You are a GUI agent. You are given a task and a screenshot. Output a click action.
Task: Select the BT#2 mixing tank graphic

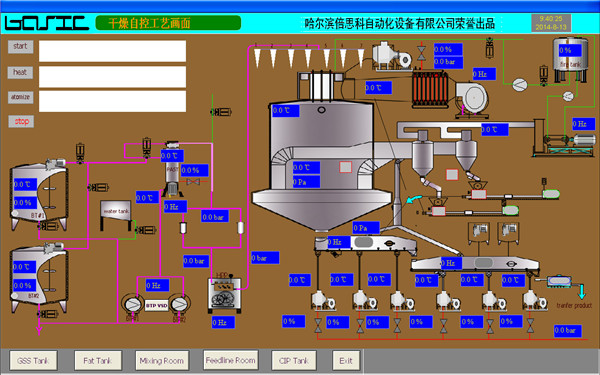tap(39, 278)
